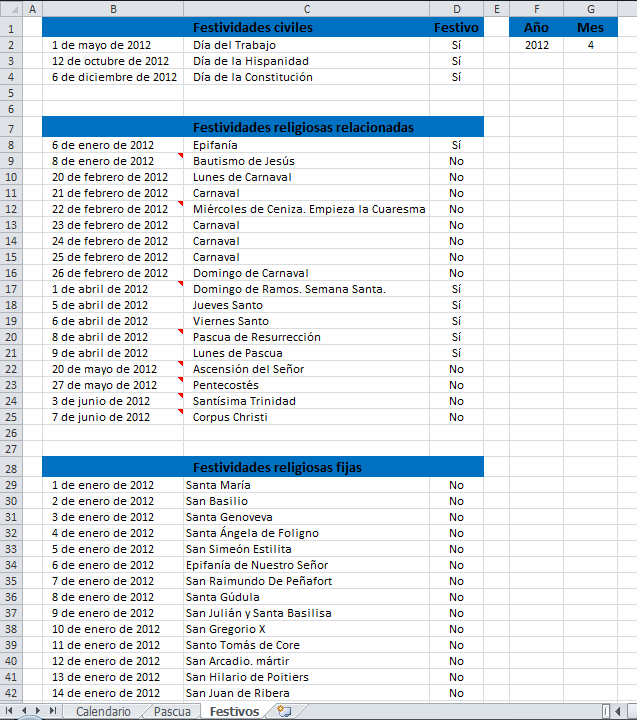The height and width of the screenshot is (720, 637).
Task: Click 'Santa Gúdula' cell
Action: point(307,597)
